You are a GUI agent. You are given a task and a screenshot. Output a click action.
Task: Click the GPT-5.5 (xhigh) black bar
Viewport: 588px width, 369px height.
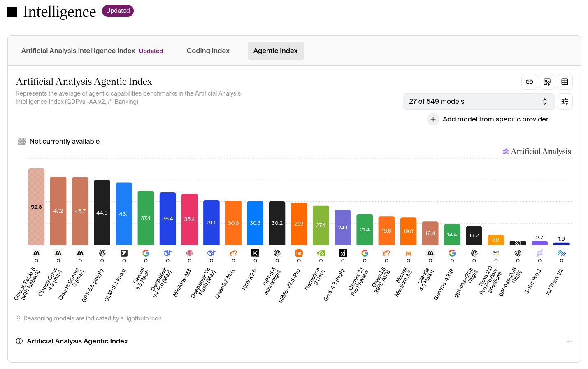[102, 213]
